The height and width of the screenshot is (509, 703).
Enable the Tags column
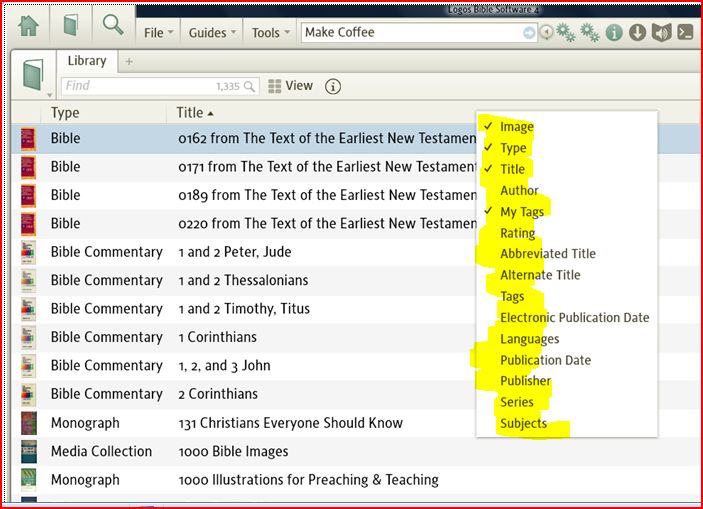coord(512,296)
